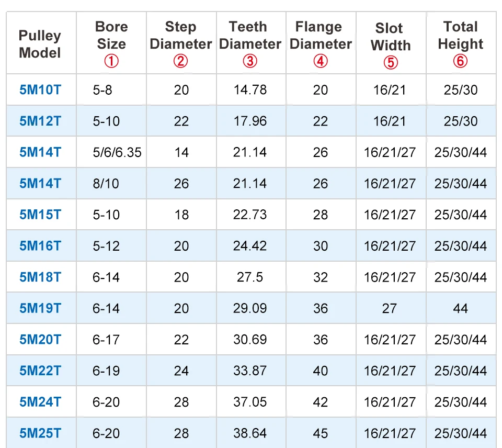
Task: Click the teeth diameter value "22.73"
Action: 250,215
